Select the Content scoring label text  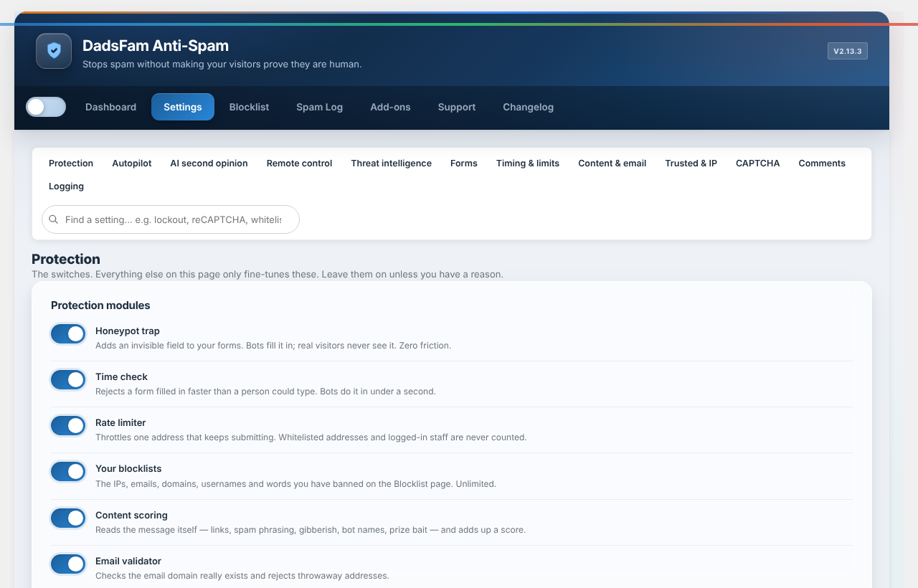tap(131, 515)
